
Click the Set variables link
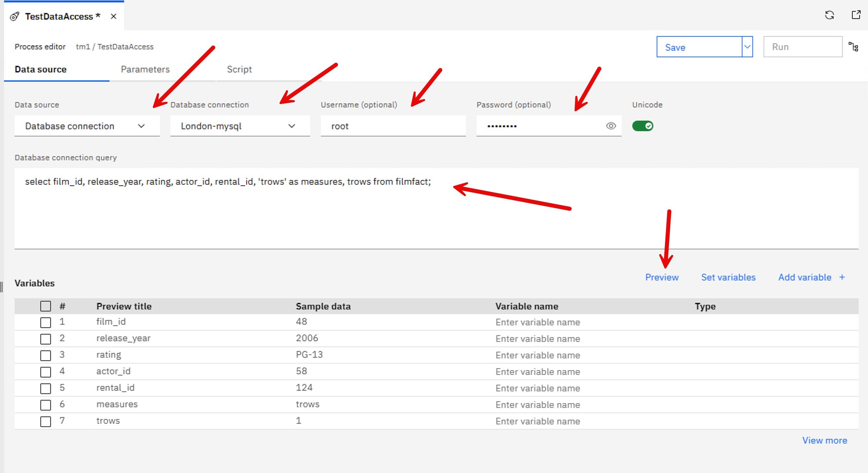(728, 277)
